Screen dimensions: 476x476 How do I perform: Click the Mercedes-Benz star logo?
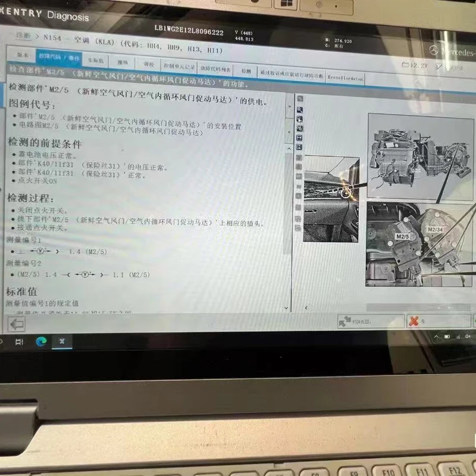coord(434,50)
